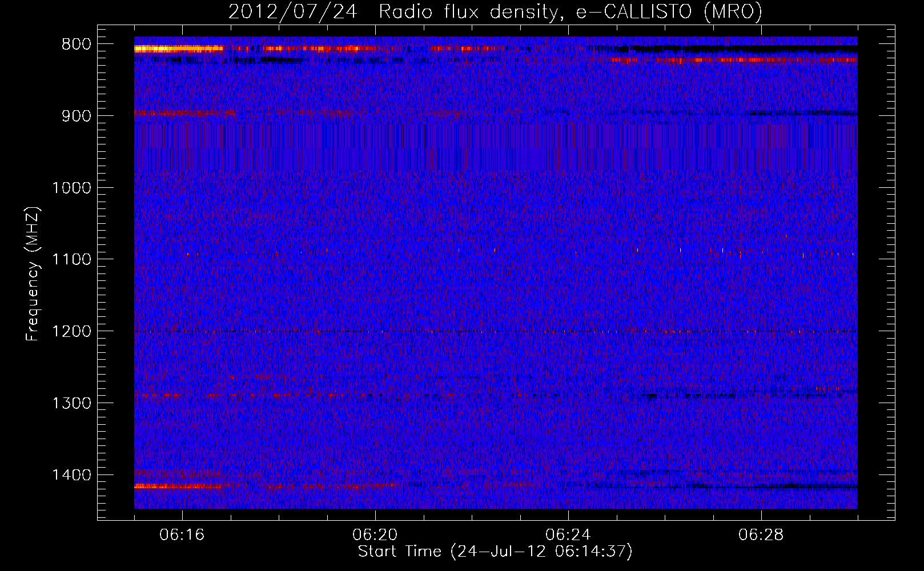The height and width of the screenshot is (571, 924).
Task: Click the 06:24 time tick label
Action: pos(568,535)
